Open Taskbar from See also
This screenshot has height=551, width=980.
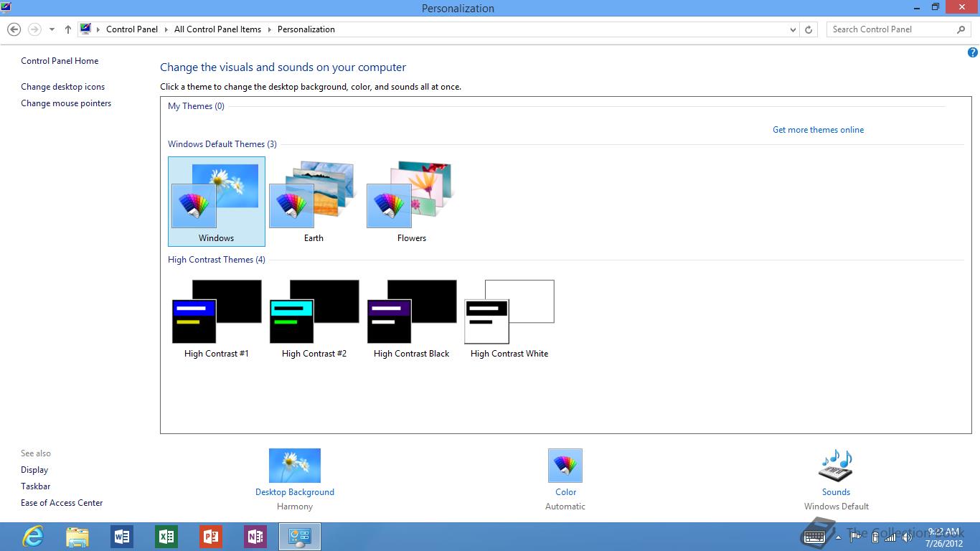point(36,486)
